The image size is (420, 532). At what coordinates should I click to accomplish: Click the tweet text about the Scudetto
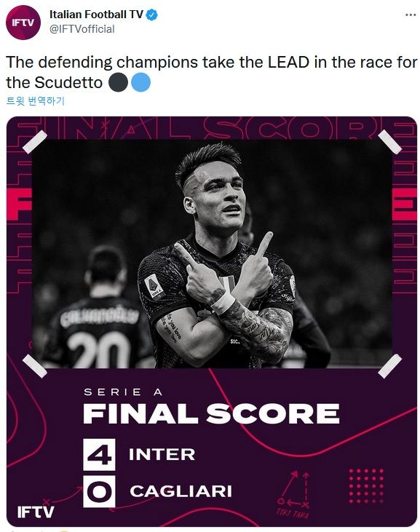pos(211,72)
